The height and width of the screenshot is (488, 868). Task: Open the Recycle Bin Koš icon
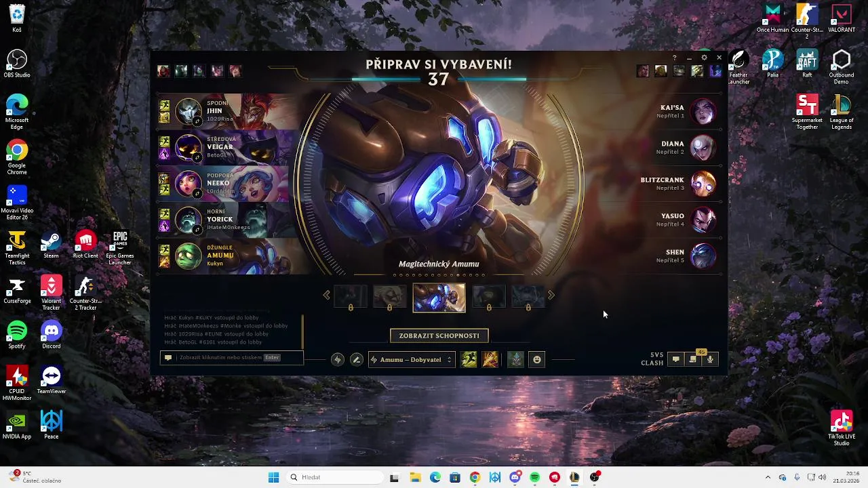[17, 18]
